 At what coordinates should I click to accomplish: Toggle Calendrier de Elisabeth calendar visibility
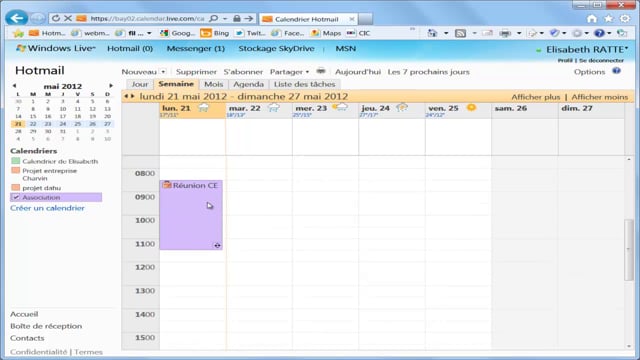[x=16, y=161]
